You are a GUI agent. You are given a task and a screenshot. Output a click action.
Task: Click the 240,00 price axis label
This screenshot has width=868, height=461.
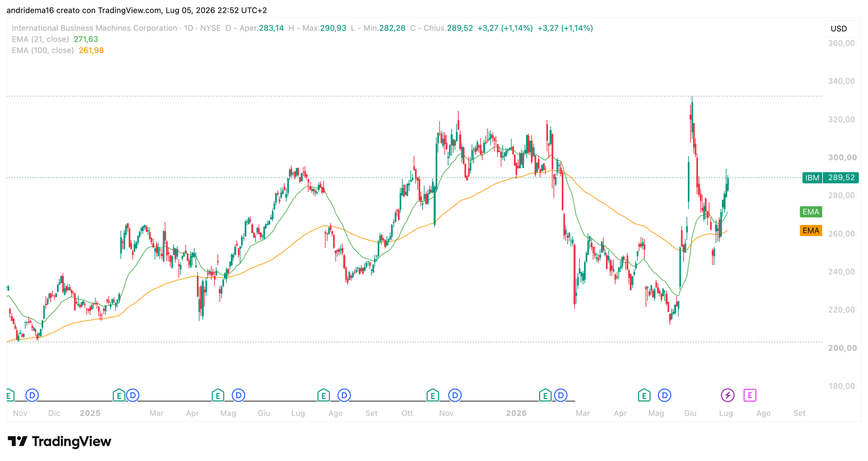pos(842,272)
